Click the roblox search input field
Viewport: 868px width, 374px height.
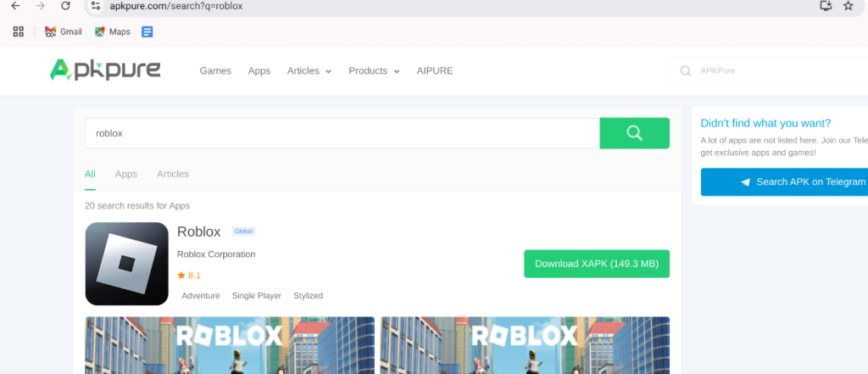(x=342, y=133)
